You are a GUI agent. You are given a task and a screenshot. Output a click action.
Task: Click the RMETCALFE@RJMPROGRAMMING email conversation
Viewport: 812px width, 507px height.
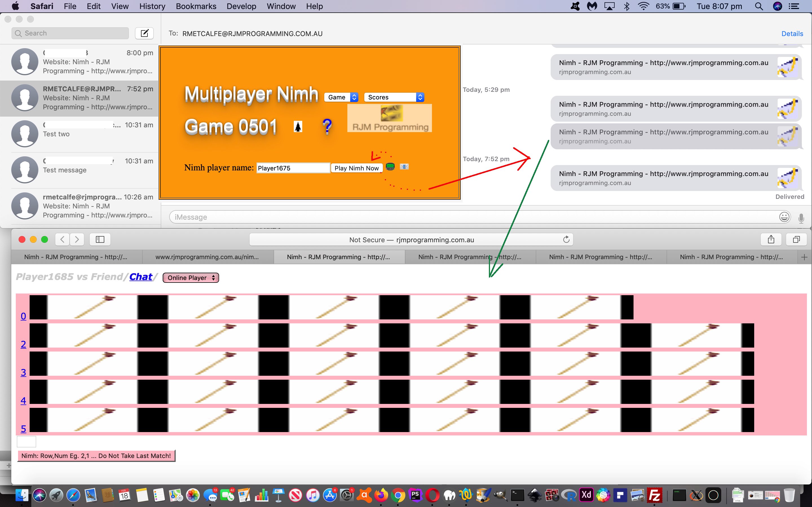81,97
